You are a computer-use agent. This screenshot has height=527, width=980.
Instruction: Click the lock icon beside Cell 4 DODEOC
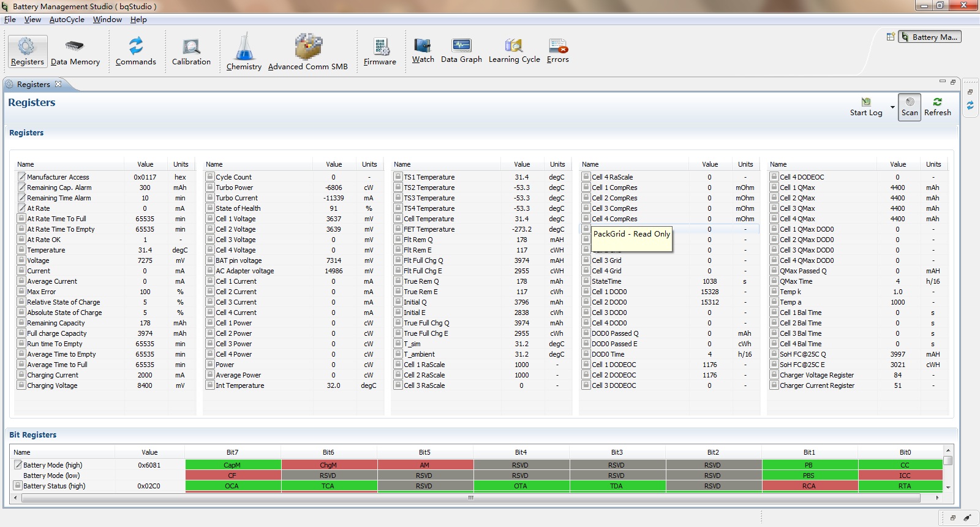(x=774, y=176)
